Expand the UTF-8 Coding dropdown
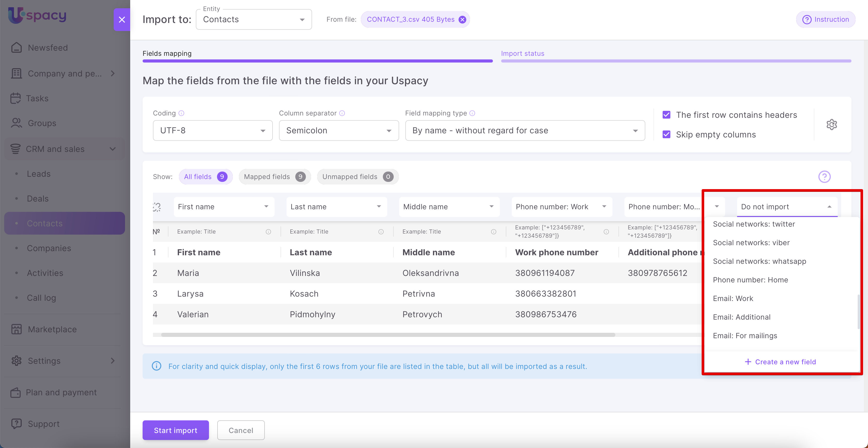 212,130
